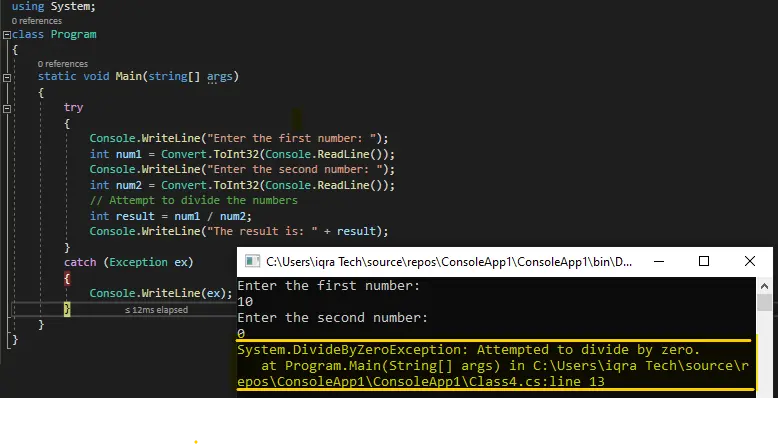Click the 12ms elapsed performance tip
778x444 pixels.
tap(156, 310)
